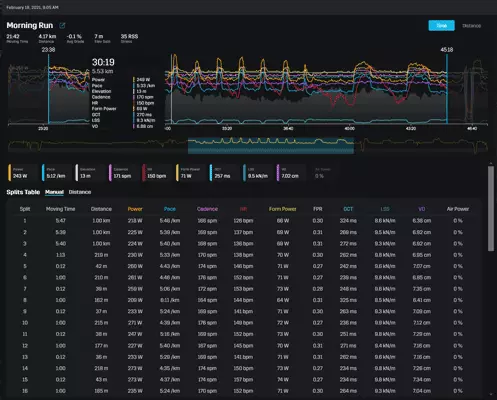Image resolution: width=497 pixels, height=400 pixels.
Task: Click the Power legend label in chart tooltip
Action: click(x=98, y=80)
